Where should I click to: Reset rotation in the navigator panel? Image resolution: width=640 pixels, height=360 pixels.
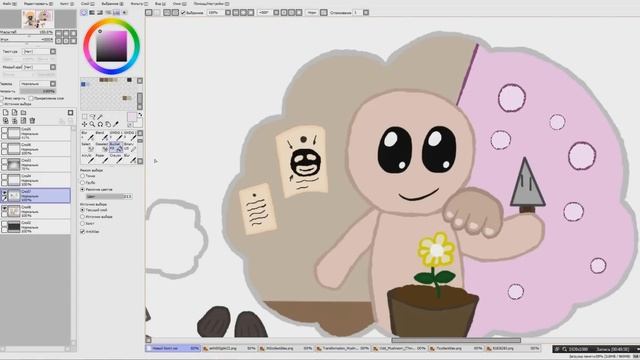pyautogui.click(x=73, y=40)
